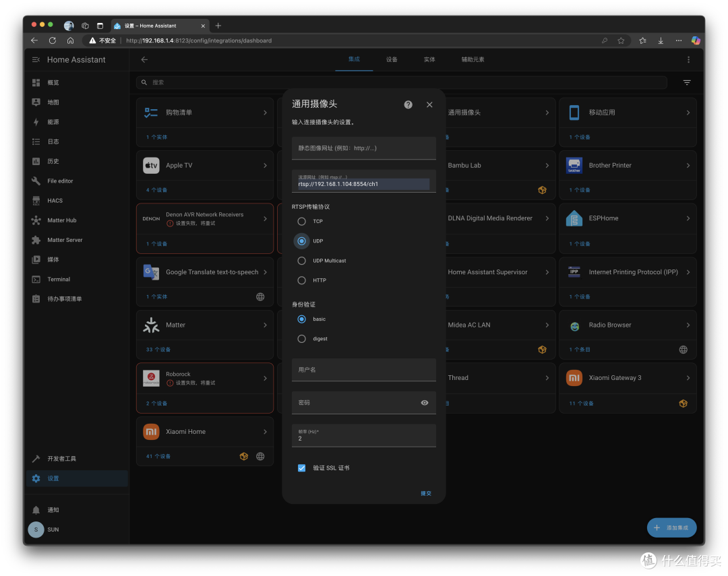Select TCP transport protocol
The height and width of the screenshot is (576, 728).
pyautogui.click(x=302, y=222)
